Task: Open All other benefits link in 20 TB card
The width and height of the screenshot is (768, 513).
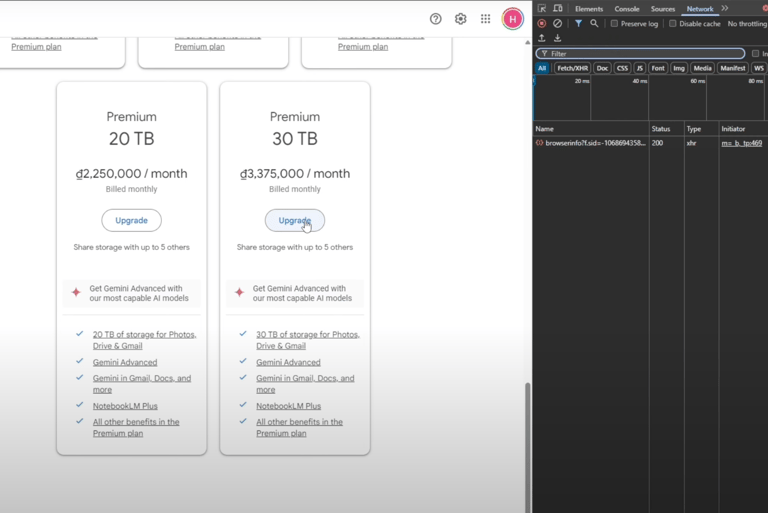Action: click(x=136, y=427)
